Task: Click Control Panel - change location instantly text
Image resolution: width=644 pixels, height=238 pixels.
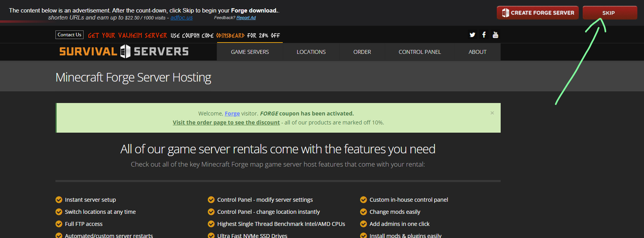Action: point(269,212)
